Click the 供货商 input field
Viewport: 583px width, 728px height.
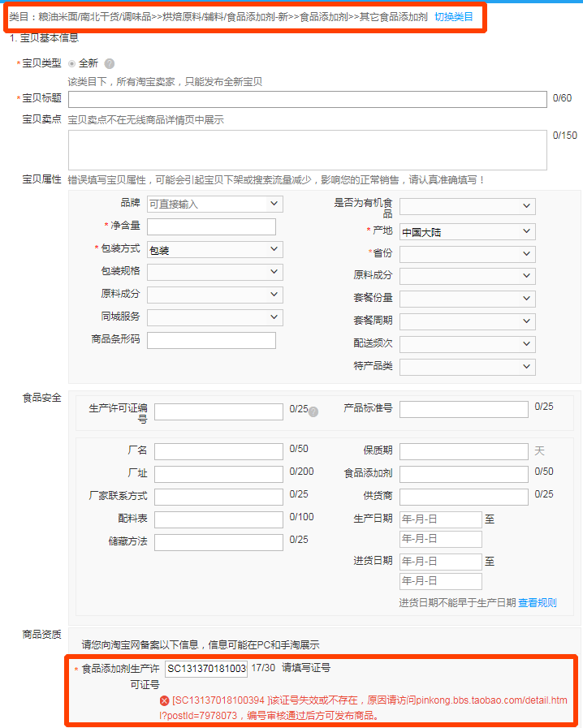pos(464,498)
